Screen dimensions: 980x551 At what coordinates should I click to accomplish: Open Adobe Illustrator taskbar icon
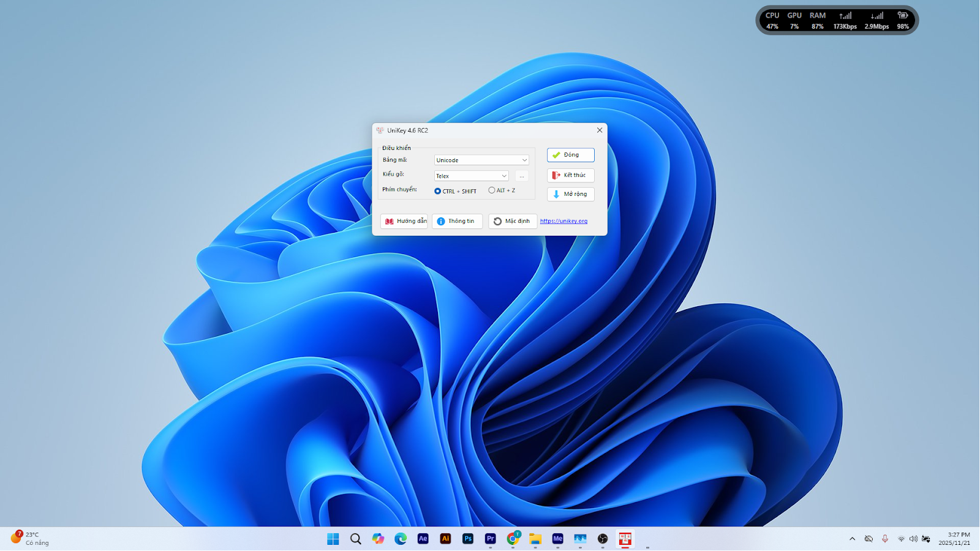coord(445,539)
